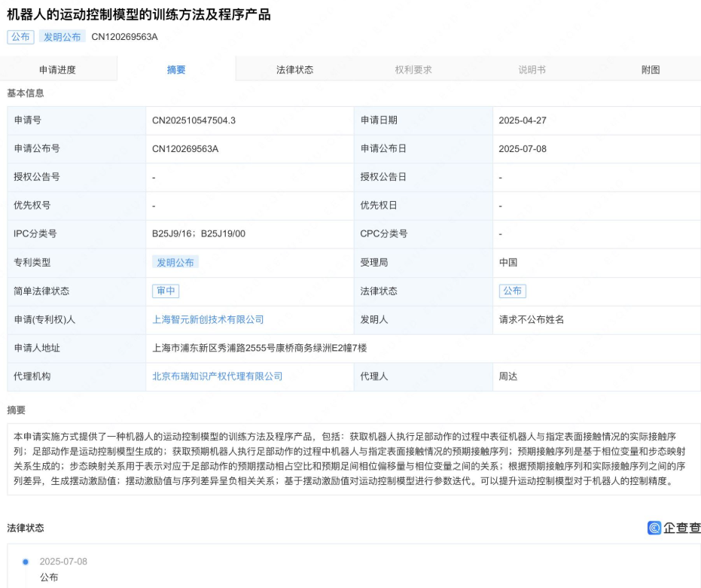Click the 发明公布 badge in 专利类型 row
This screenshot has width=701, height=588.
click(175, 262)
